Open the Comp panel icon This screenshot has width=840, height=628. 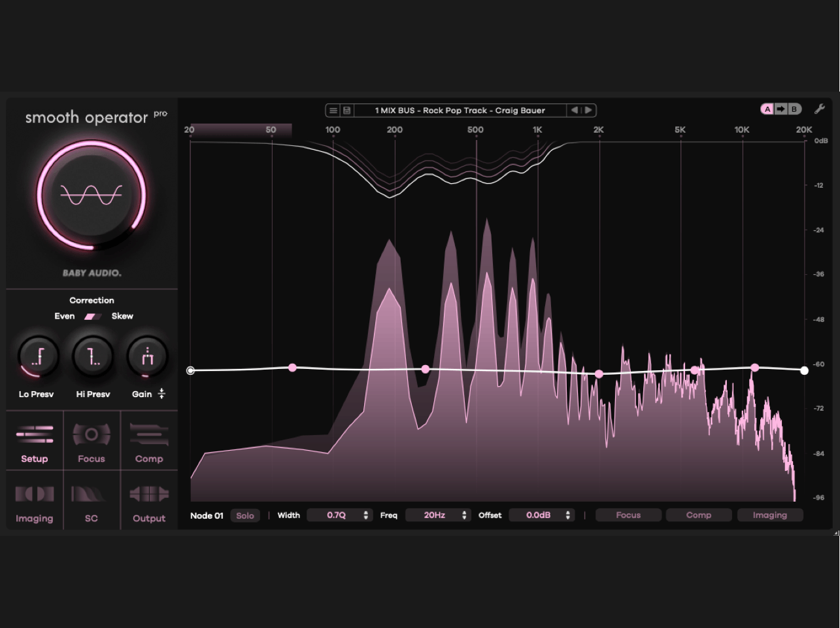point(149,434)
